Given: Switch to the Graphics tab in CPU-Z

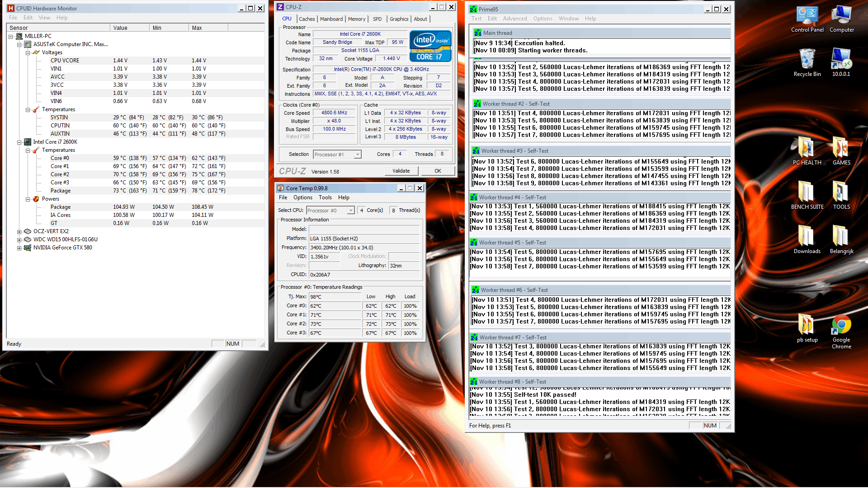Looking at the screenshot, I should [399, 19].
